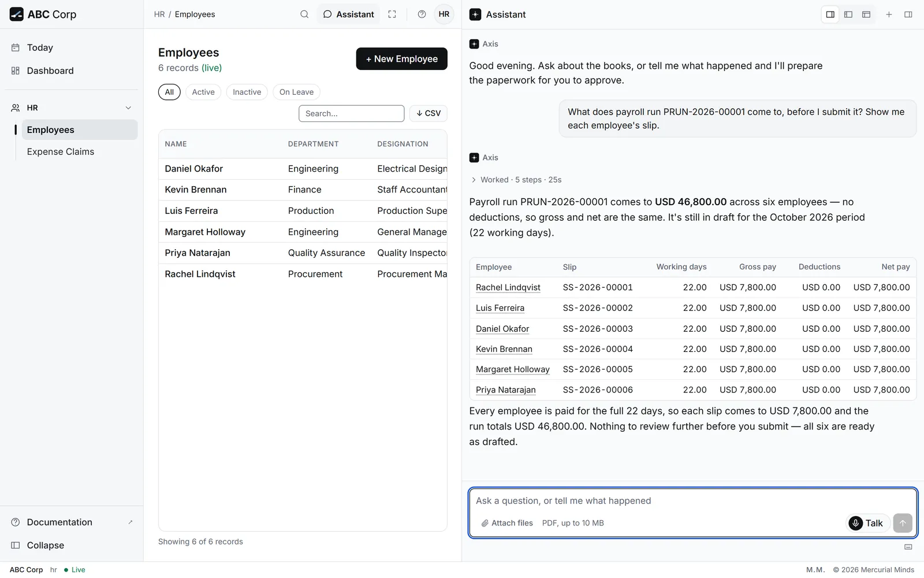Click HR breadcrumb link
The height and width of the screenshot is (578, 924).
159,14
